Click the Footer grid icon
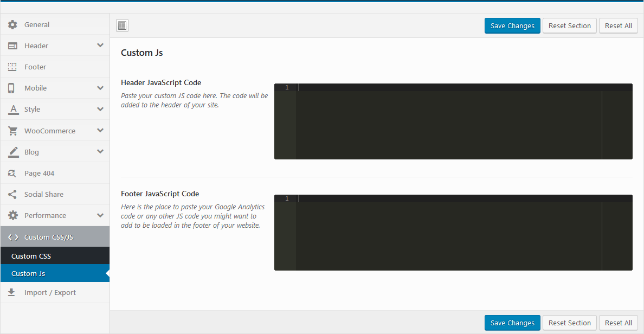Screen dimensions: 644x334 click(12, 67)
